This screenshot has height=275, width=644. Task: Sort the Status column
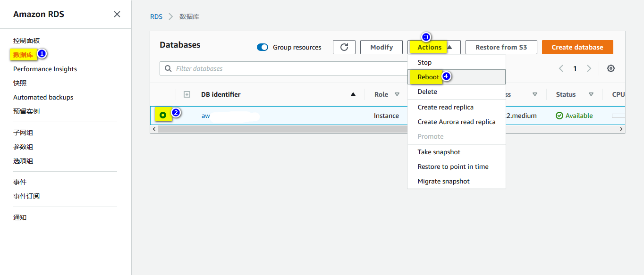(x=591, y=94)
